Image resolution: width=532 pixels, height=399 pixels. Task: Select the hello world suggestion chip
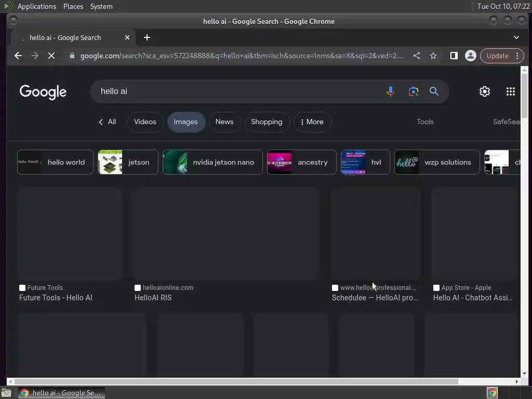55,162
